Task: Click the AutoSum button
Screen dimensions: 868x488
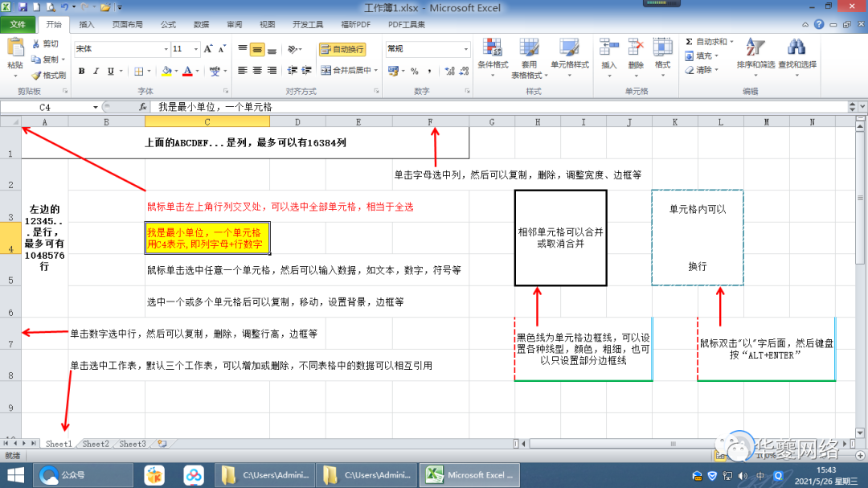Action: 707,42
